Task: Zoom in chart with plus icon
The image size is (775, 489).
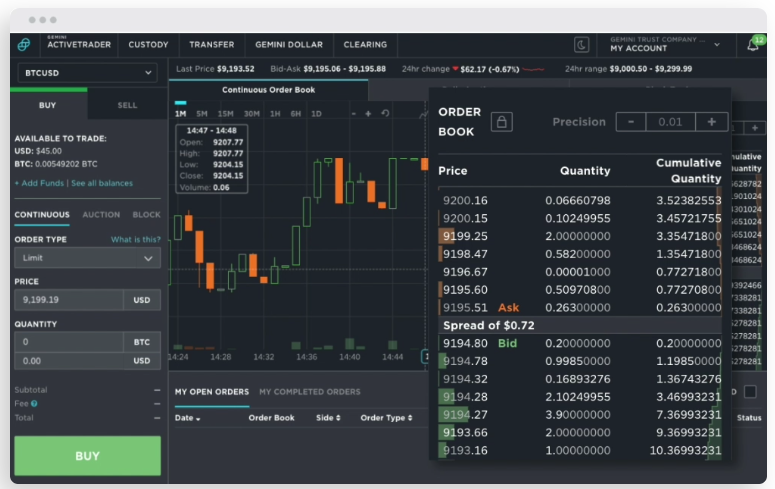Action: click(x=368, y=114)
